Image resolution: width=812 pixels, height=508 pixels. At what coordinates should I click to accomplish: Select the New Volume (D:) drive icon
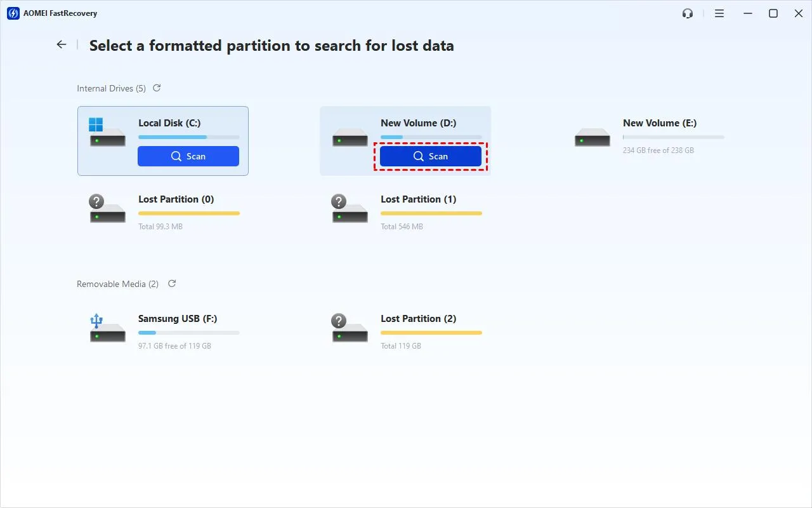click(350, 137)
